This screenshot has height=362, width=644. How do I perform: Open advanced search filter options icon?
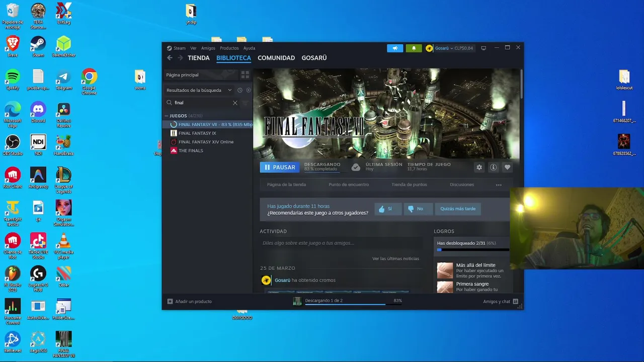pos(245,103)
